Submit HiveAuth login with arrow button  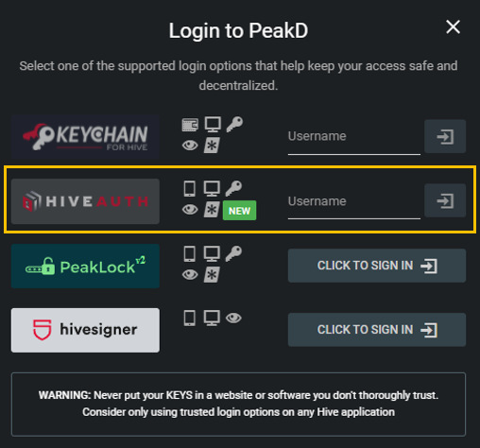(x=445, y=200)
